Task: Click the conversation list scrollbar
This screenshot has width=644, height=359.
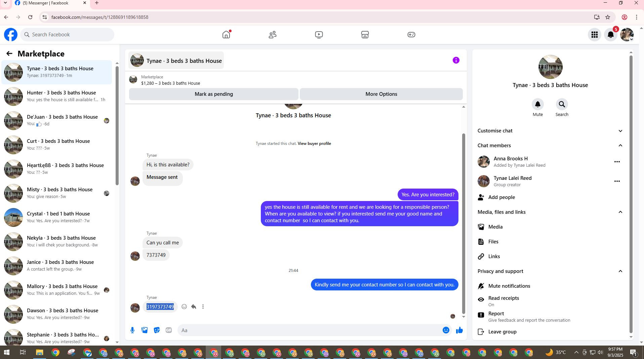Action: (117, 125)
